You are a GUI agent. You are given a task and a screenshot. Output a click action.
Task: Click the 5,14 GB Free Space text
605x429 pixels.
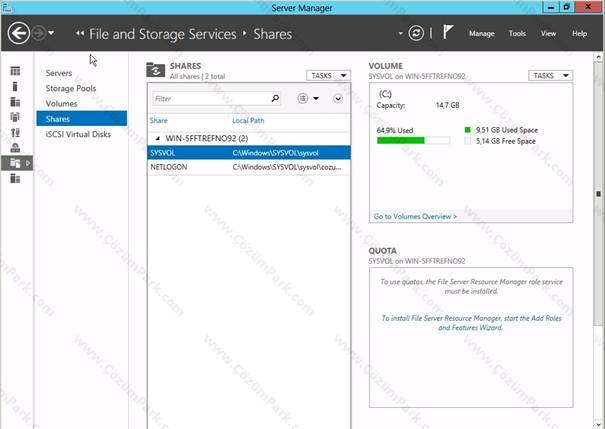pos(505,141)
